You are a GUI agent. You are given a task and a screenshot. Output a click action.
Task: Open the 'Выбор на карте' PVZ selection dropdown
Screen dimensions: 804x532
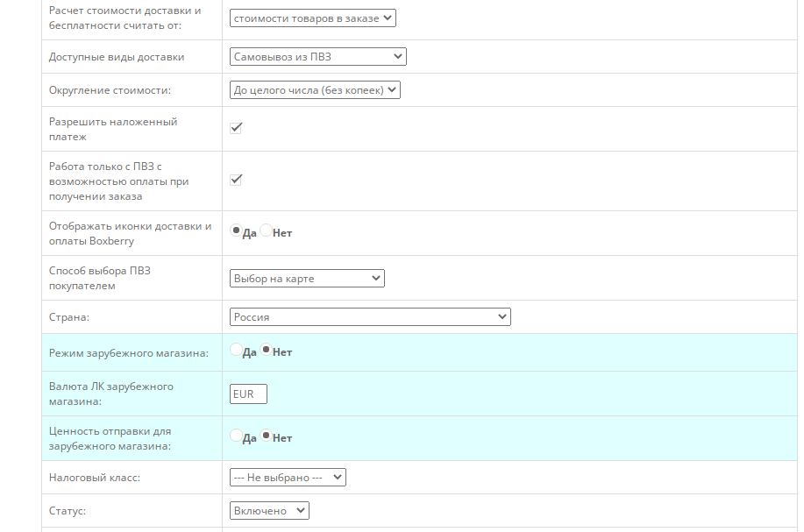pos(307,279)
